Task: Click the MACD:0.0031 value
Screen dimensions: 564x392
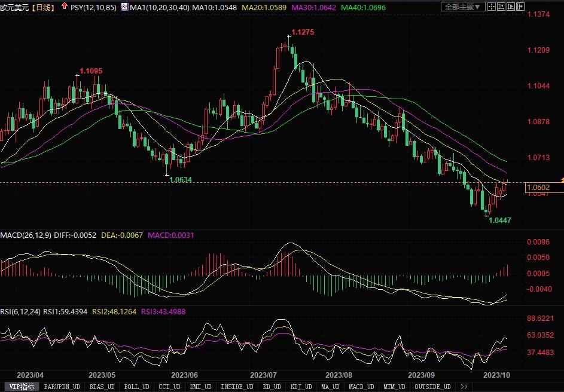Action: pos(171,235)
